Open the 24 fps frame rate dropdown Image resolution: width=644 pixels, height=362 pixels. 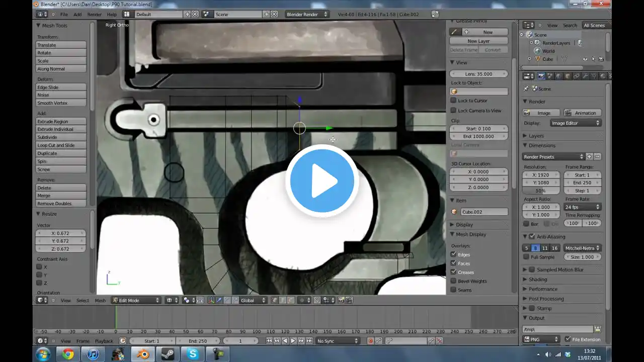583,207
